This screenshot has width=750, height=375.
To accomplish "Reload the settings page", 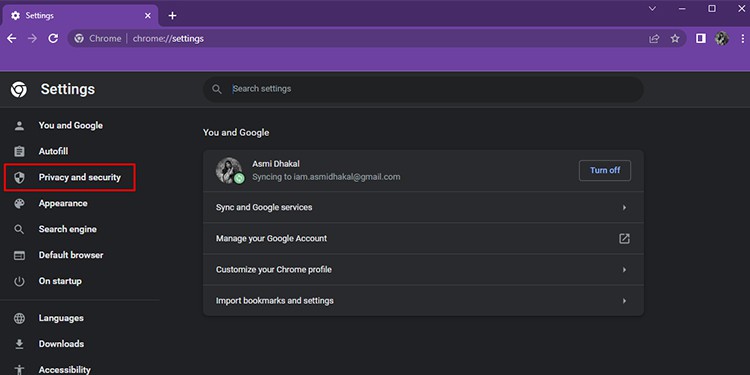I will pyautogui.click(x=53, y=39).
